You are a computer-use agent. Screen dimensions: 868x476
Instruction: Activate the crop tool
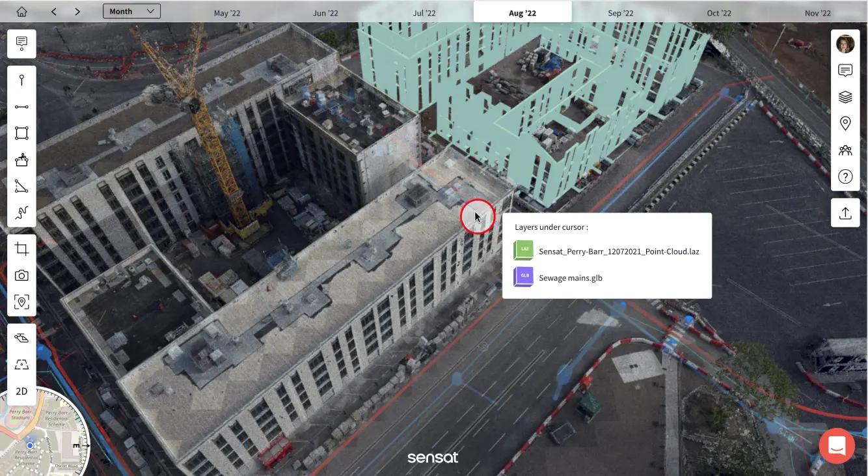click(x=21, y=249)
